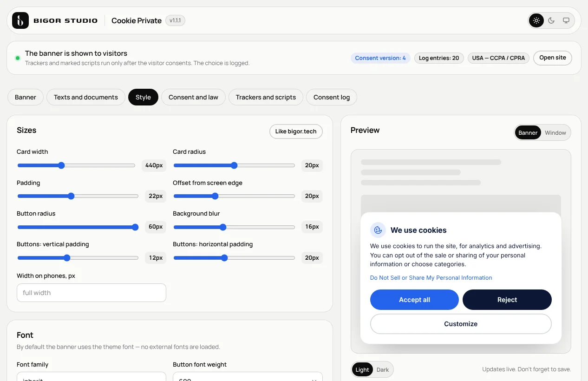Click Customize in the preview banner

461,324
